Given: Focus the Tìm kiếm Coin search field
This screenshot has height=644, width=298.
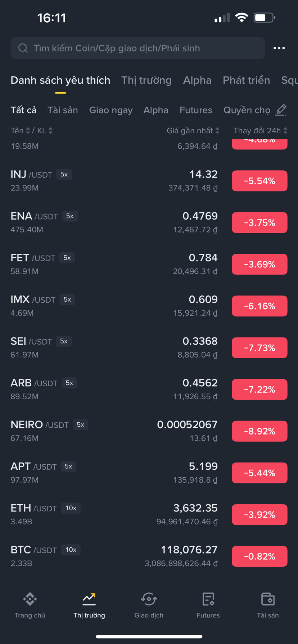Looking at the screenshot, I should click(138, 48).
